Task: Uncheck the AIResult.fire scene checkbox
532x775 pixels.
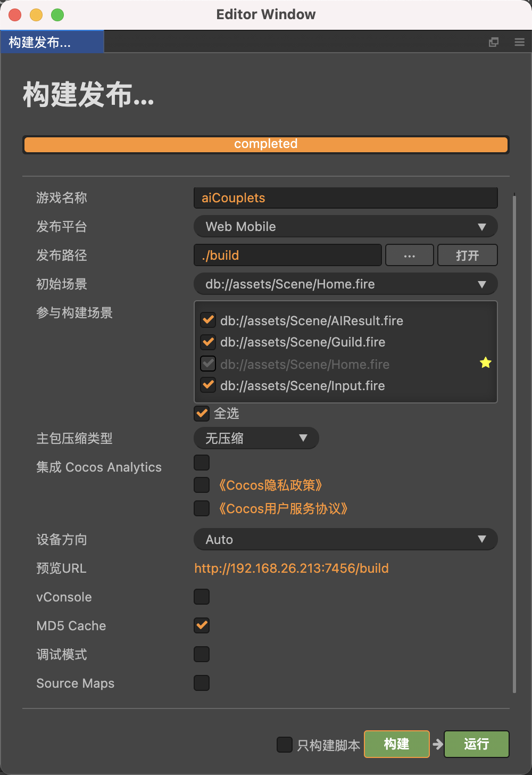Action: [208, 320]
